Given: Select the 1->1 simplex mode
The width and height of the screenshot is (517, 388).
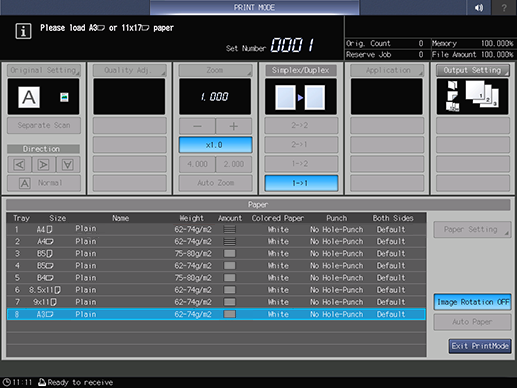Looking at the screenshot, I should point(301,183).
